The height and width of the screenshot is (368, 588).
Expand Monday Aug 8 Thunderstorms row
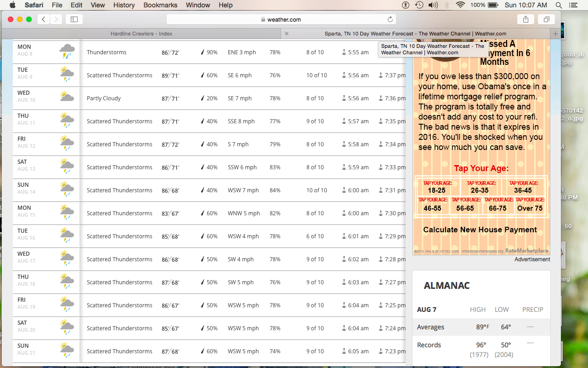pyautogui.click(x=209, y=52)
